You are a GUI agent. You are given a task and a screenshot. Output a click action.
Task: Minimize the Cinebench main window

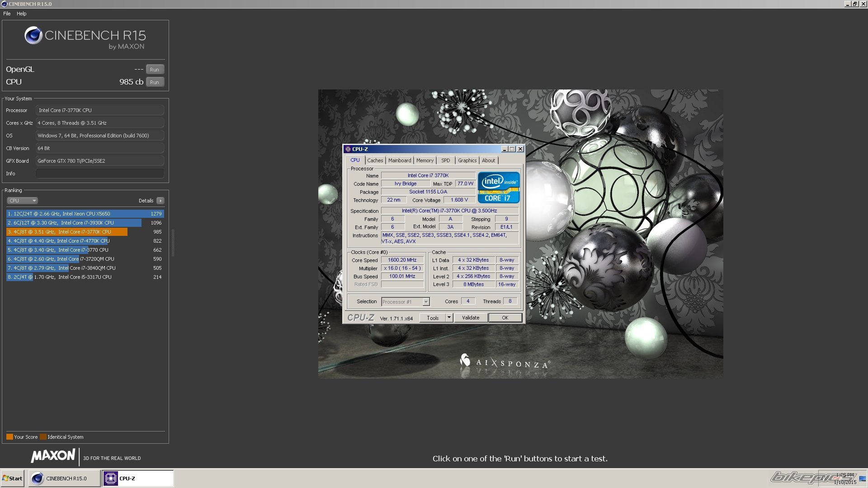click(x=848, y=4)
